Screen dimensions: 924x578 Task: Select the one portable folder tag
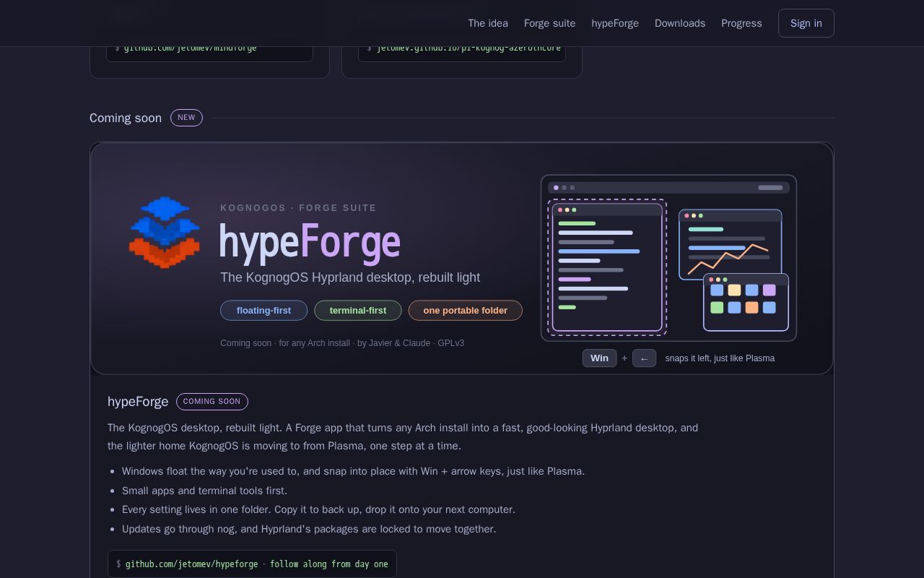[x=466, y=310]
